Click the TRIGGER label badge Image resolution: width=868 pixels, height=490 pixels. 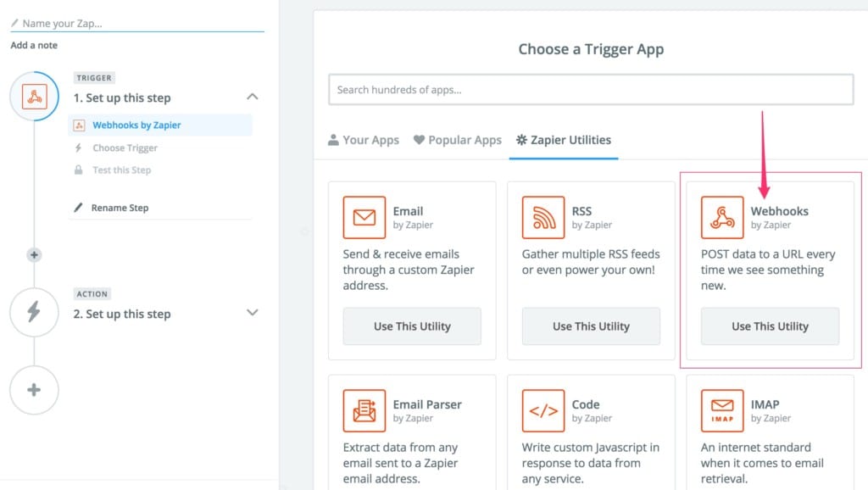click(x=94, y=78)
